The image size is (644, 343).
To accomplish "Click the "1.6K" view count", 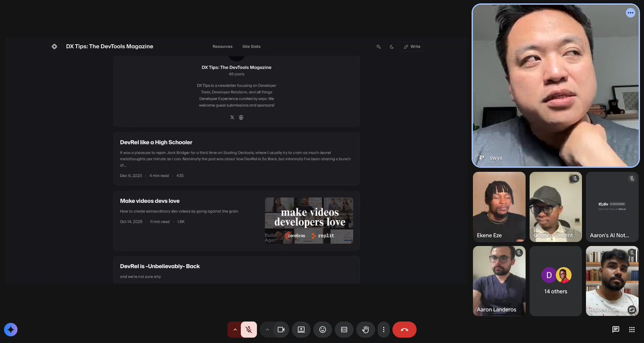I will [181, 222].
